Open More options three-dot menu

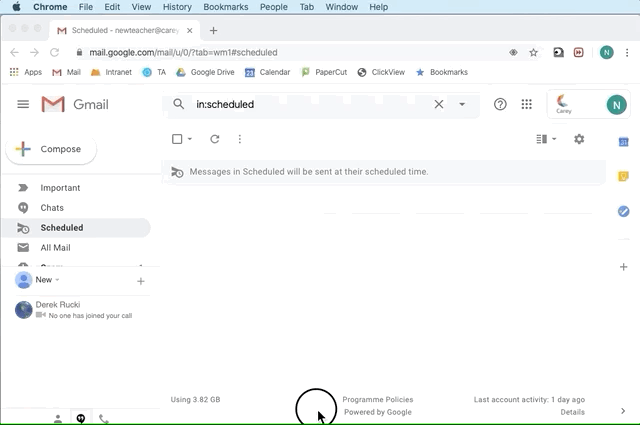pyautogui.click(x=240, y=139)
